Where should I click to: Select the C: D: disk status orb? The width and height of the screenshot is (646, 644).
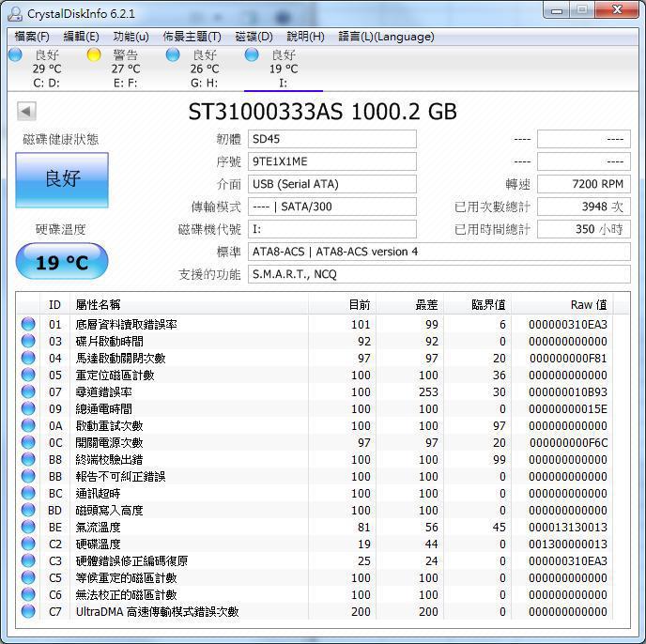(x=16, y=54)
